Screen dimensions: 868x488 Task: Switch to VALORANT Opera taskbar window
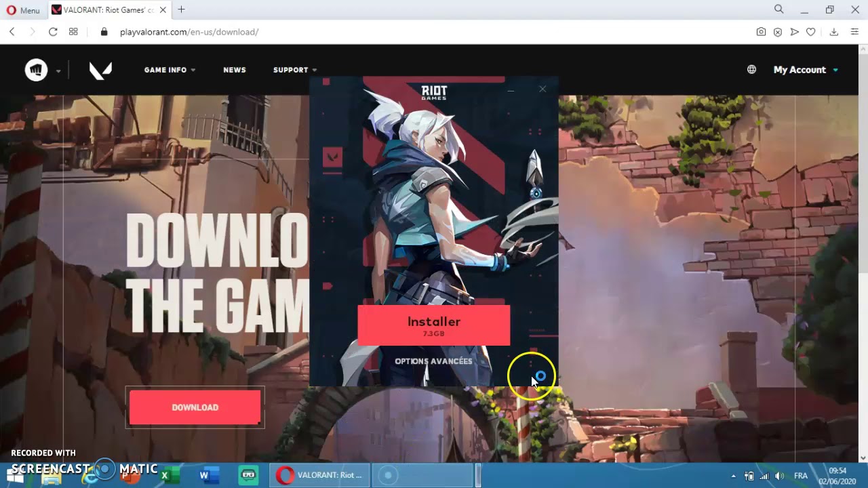[320, 475]
